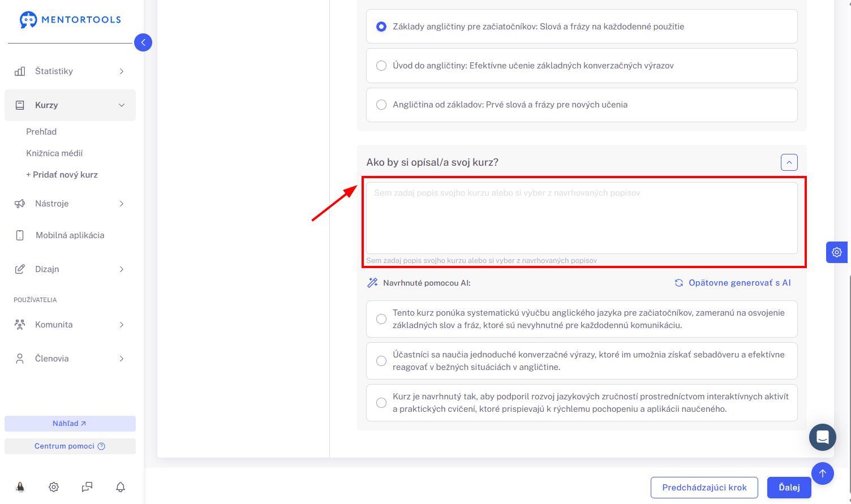This screenshot has width=851, height=504.
Task: Open the blue settings gear widget
Action: [x=837, y=252]
